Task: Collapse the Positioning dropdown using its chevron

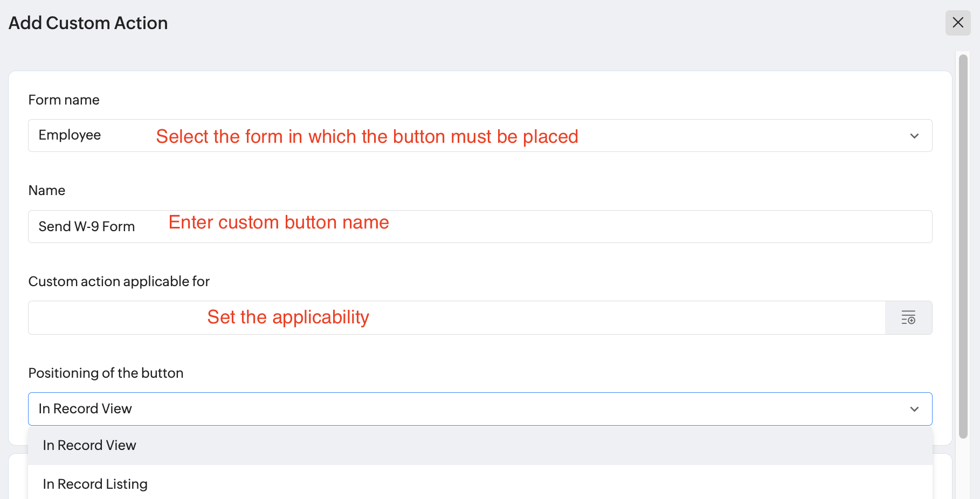Action: (914, 409)
